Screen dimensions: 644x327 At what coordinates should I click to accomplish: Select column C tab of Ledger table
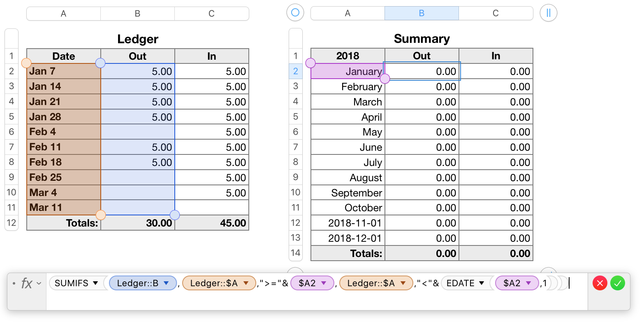[211, 14]
